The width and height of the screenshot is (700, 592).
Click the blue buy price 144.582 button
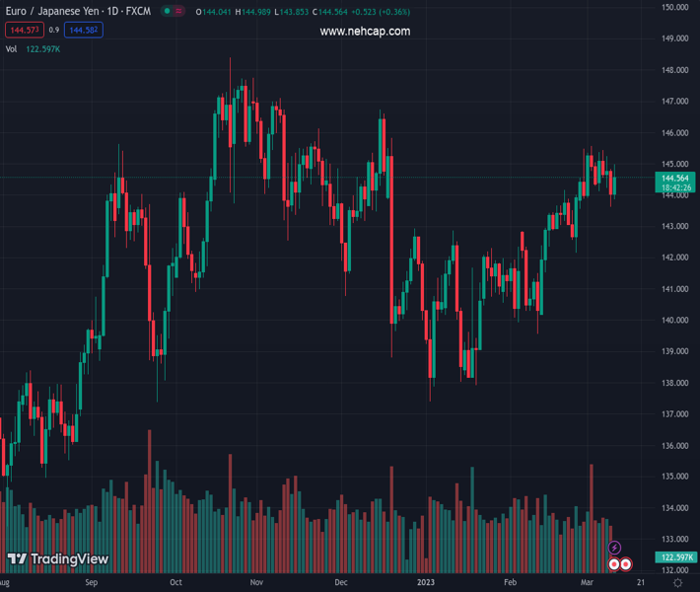click(83, 31)
